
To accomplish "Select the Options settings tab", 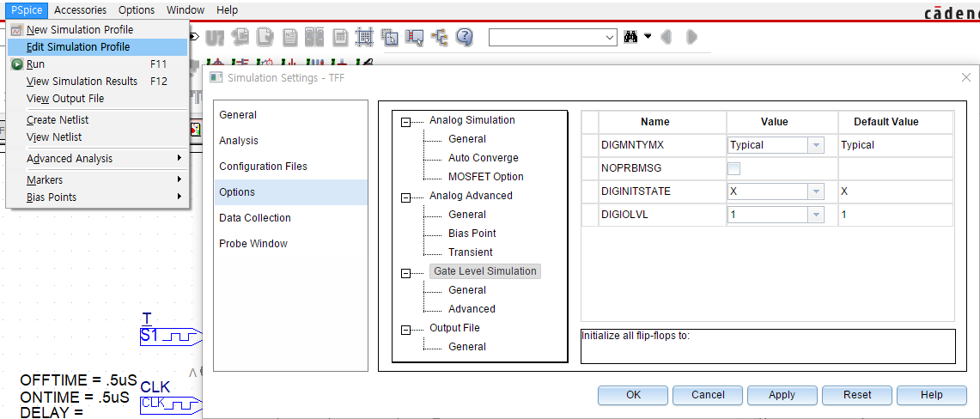I will click(290, 192).
